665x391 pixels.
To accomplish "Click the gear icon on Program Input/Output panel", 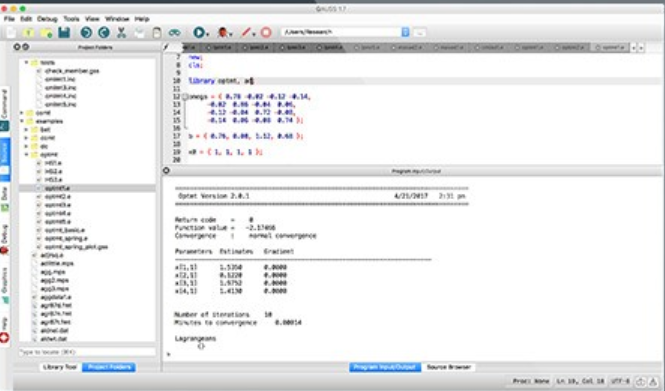I will (x=166, y=170).
